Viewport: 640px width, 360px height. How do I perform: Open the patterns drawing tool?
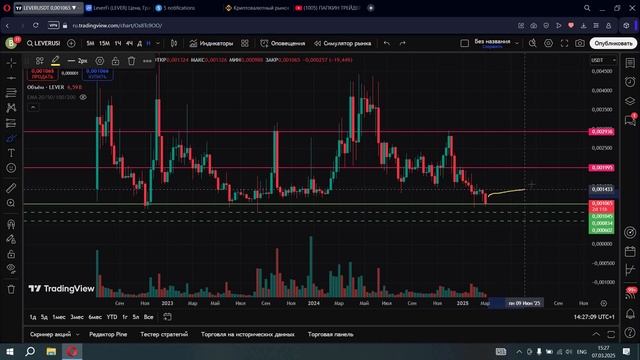click(11, 108)
